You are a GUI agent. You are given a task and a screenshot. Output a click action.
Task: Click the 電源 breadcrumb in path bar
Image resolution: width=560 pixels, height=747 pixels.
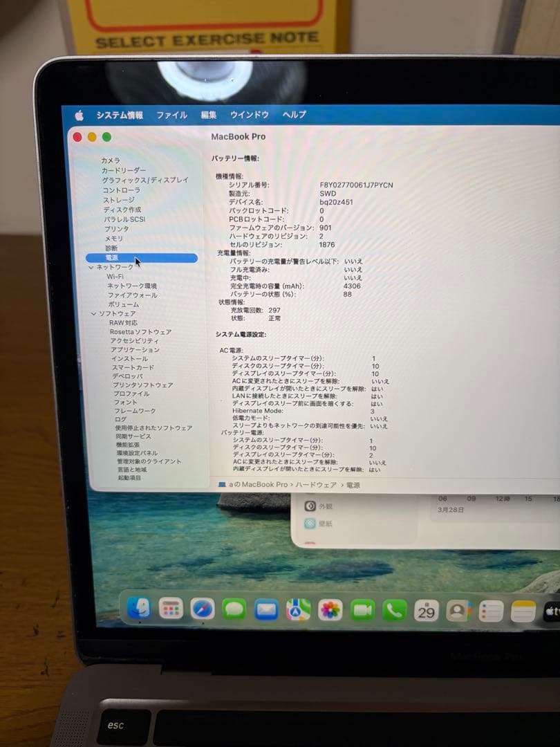pyautogui.click(x=353, y=485)
